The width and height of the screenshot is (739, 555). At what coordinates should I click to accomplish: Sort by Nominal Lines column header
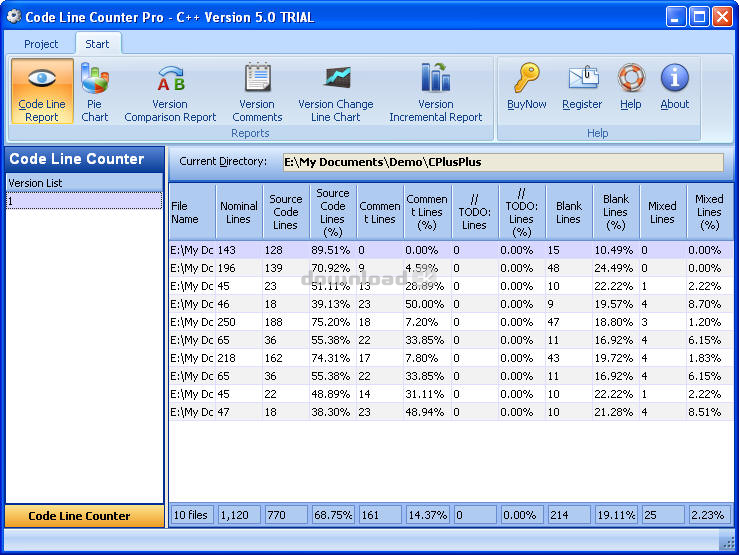pyautogui.click(x=238, y=212)
